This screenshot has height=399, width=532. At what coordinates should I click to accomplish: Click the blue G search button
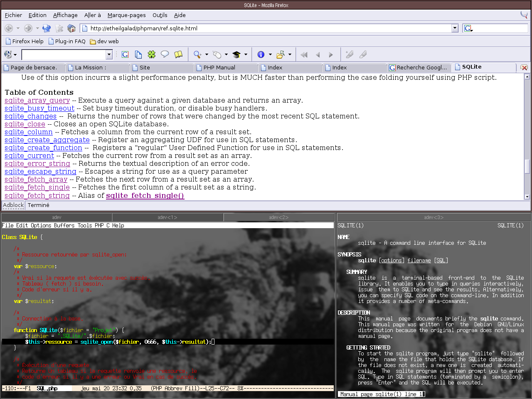pos(125,54)
